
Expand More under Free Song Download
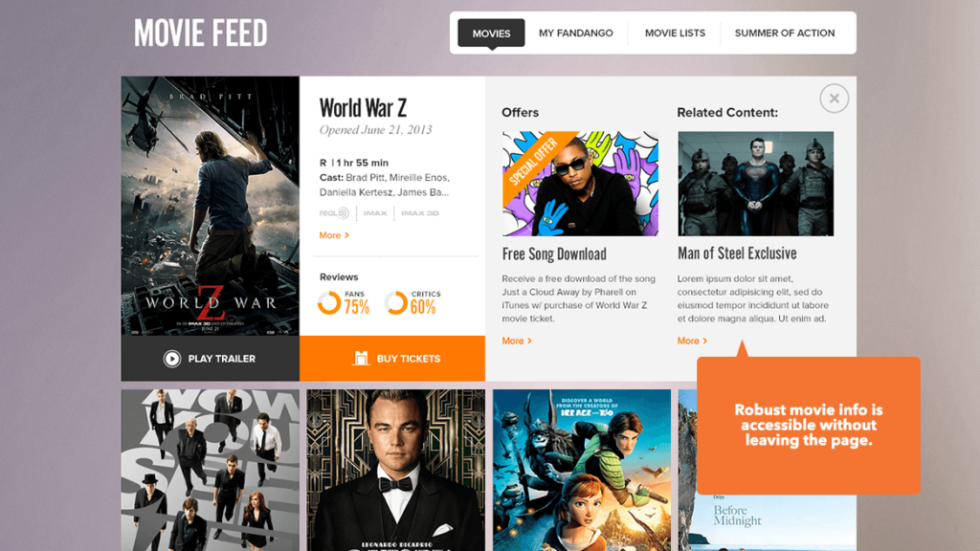[x=516, y=341]
